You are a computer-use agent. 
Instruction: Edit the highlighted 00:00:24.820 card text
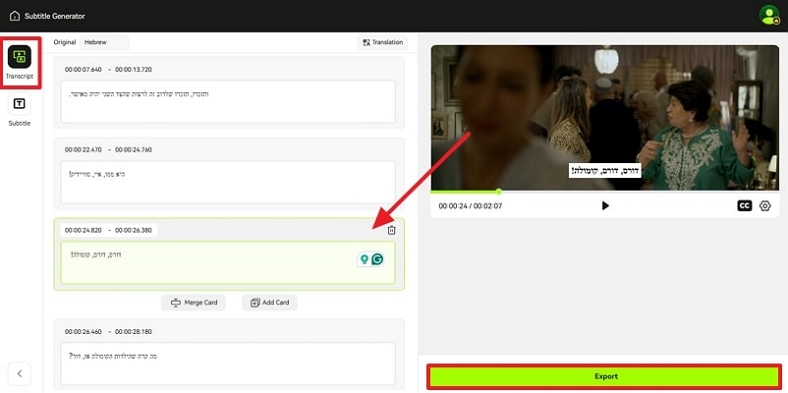click(228, 262)
